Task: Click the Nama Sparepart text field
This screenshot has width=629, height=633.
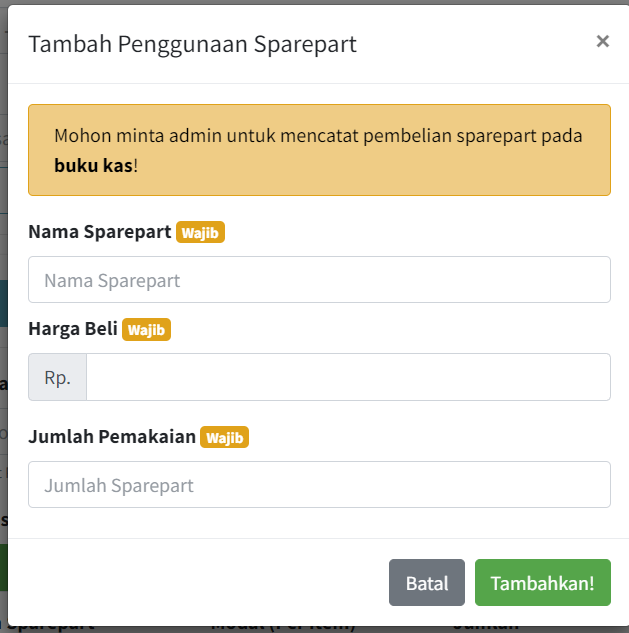Action: (x=319, y=280)
